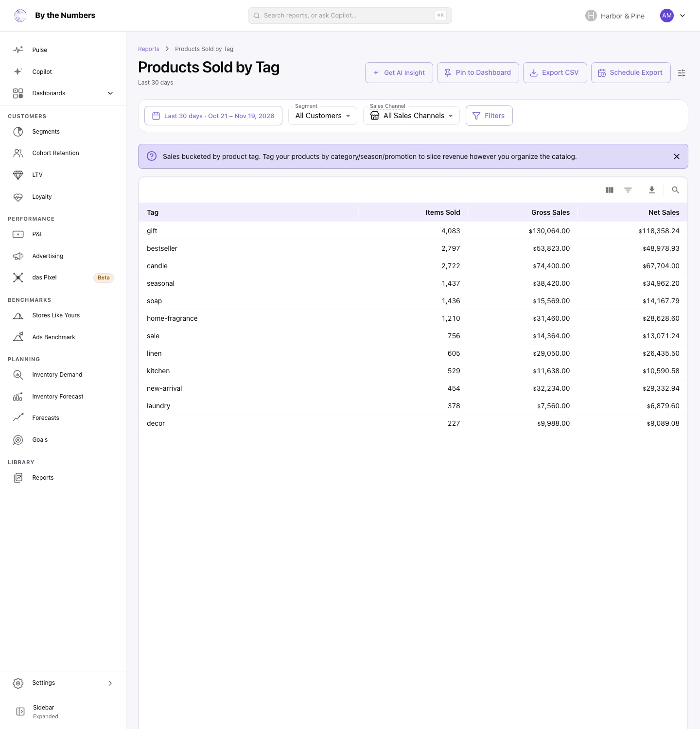700x729 pixels.
Task: Click the AM user avatar
Action: tap(667, 16)
